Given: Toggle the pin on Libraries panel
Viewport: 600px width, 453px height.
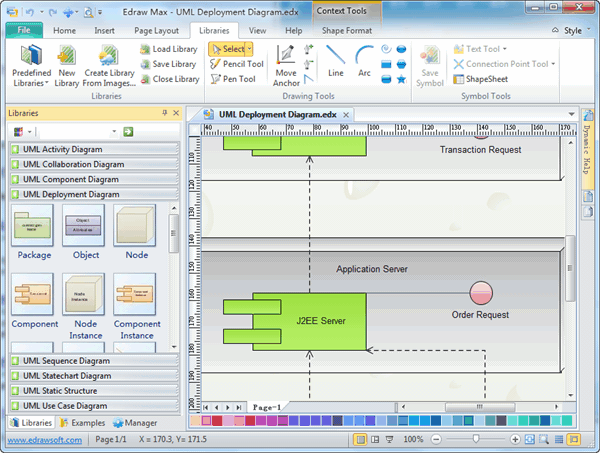Looking at the screenshot, I should (162, 114).
